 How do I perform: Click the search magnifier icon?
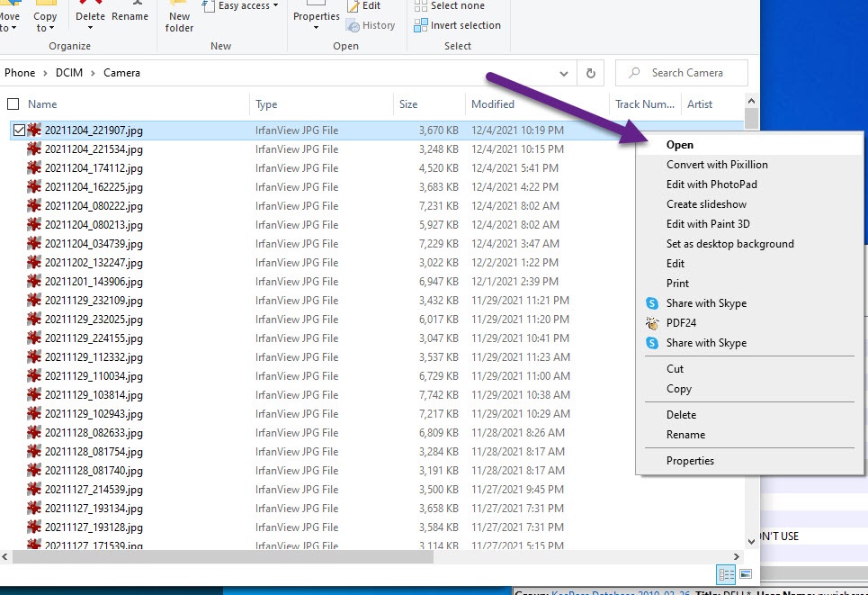click(634, 73)
